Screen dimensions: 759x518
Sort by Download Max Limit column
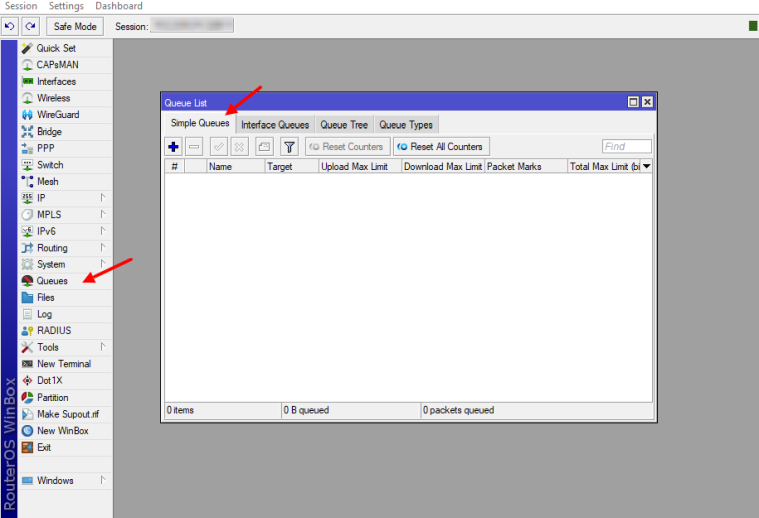tap(443, 167)
